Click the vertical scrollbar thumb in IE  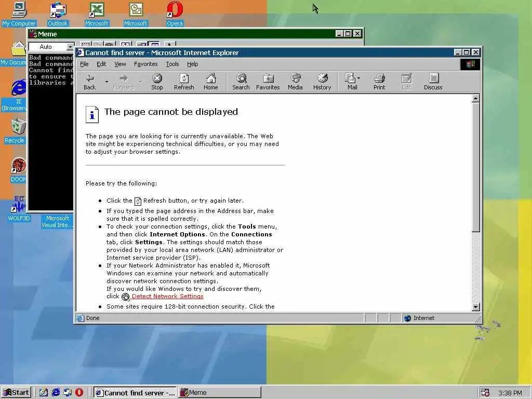(x=476, y=168)
